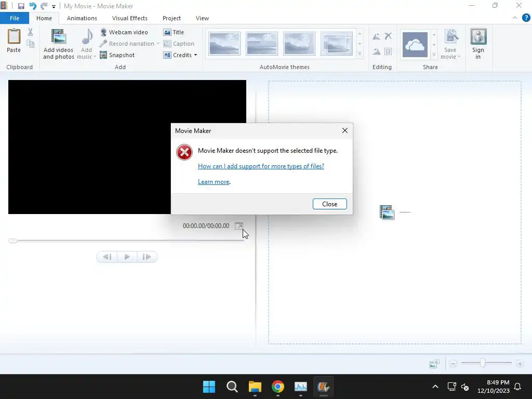
Task: Go to previous frame
Action: pyautogui.click(x=107, y=257)
